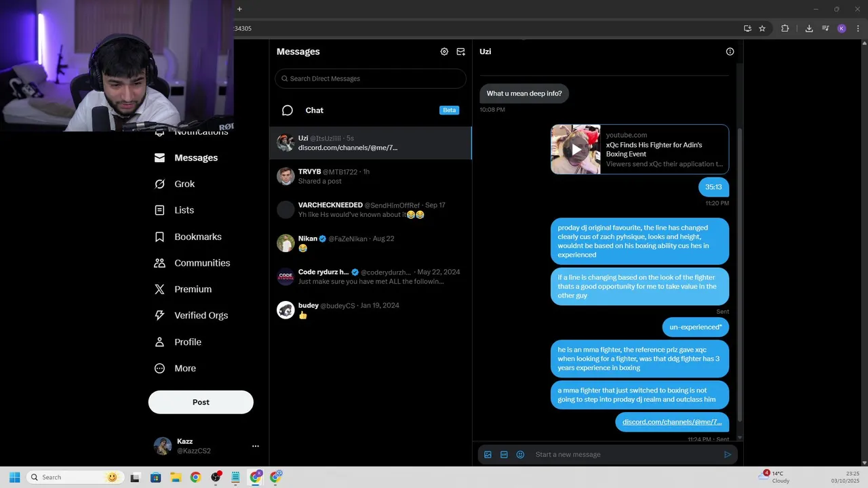Open Premium from sidebar
Screen dimensions: 868x488
coord(184,289)
